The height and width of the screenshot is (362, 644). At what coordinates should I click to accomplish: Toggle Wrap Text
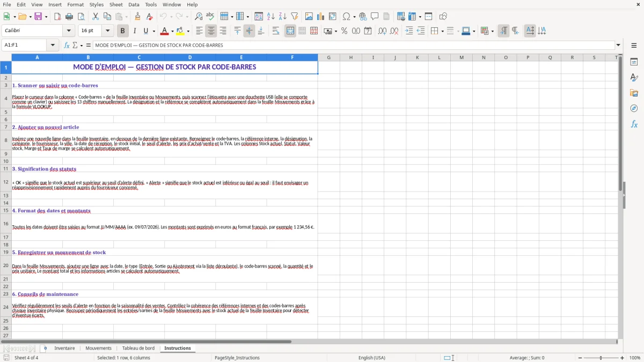(x=276, y=31)
